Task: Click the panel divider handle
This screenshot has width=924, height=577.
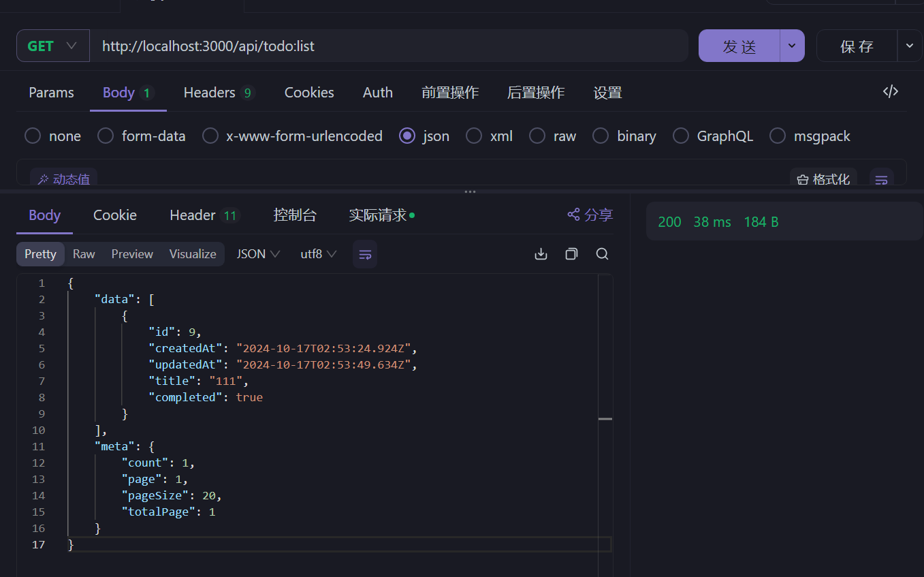Action: coord(470,192)
